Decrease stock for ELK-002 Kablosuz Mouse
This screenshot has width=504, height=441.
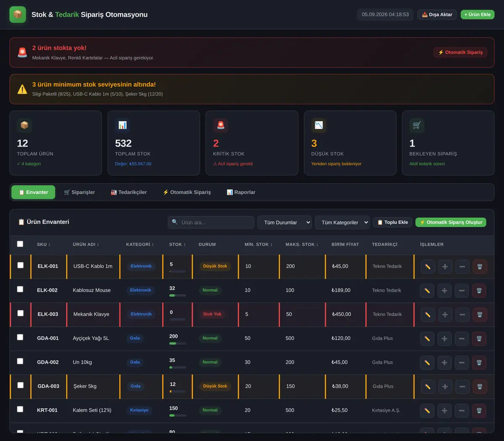tap(462, 290)
